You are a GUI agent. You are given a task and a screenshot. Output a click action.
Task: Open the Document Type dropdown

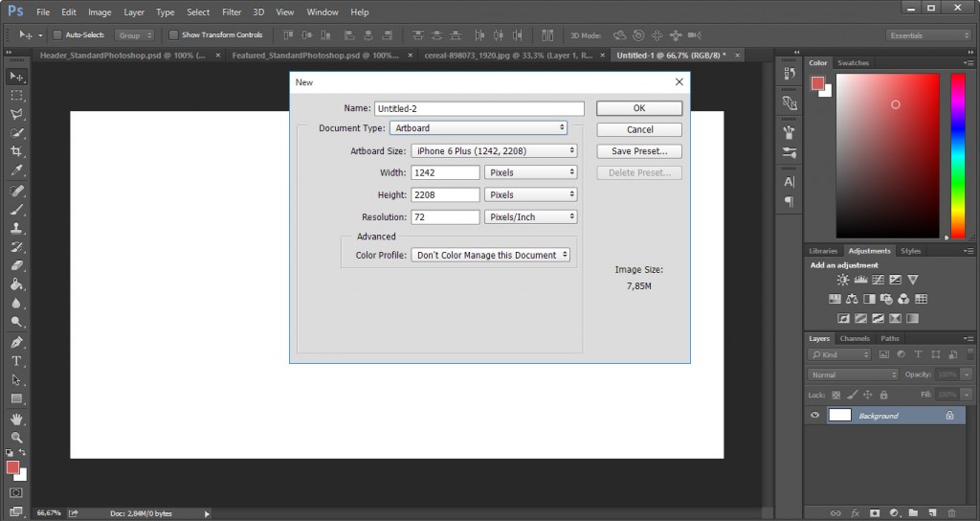coord(479,127)
